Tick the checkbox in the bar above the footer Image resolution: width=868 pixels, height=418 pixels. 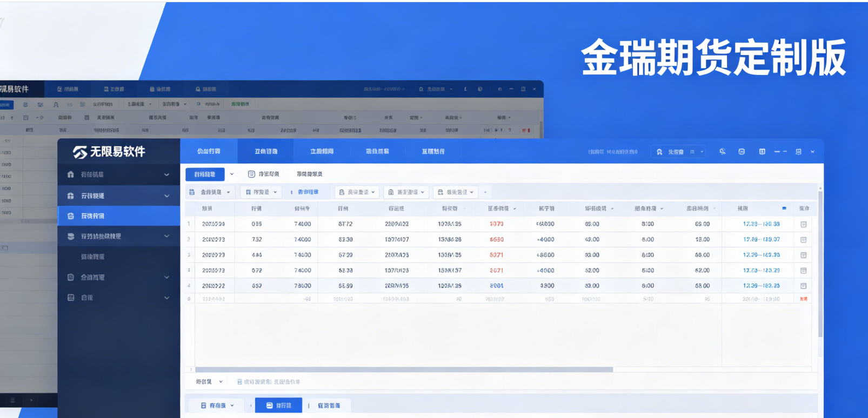[x=239, y=382]
